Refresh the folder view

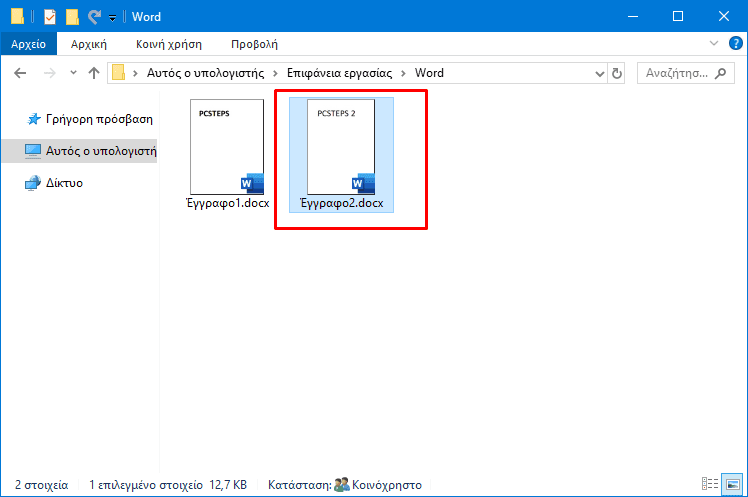pyautogui.click(x=616, y=73)
